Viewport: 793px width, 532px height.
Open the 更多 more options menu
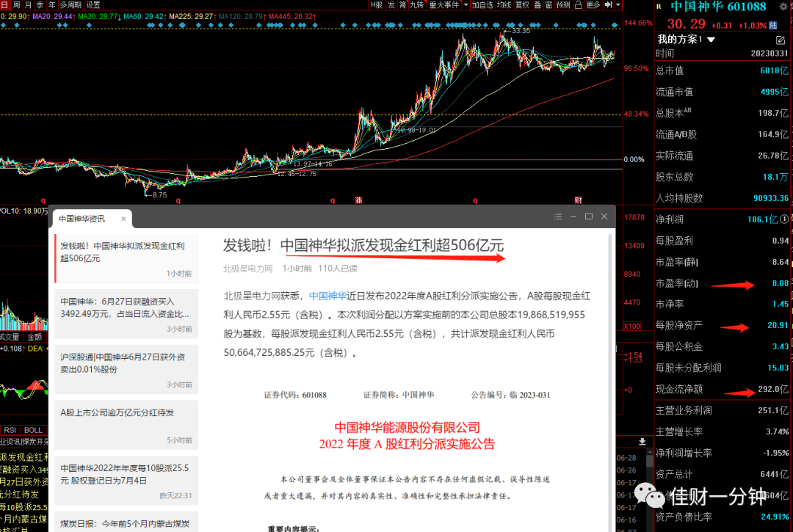(593, 4)
